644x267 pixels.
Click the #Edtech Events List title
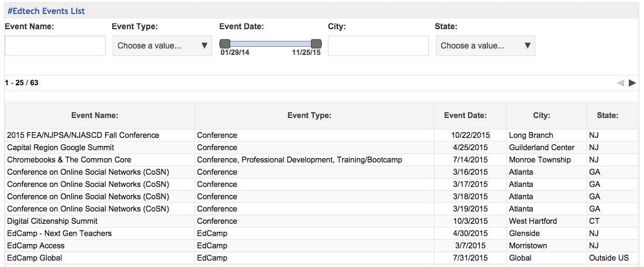pyautogui.click(x=46, y=11)
